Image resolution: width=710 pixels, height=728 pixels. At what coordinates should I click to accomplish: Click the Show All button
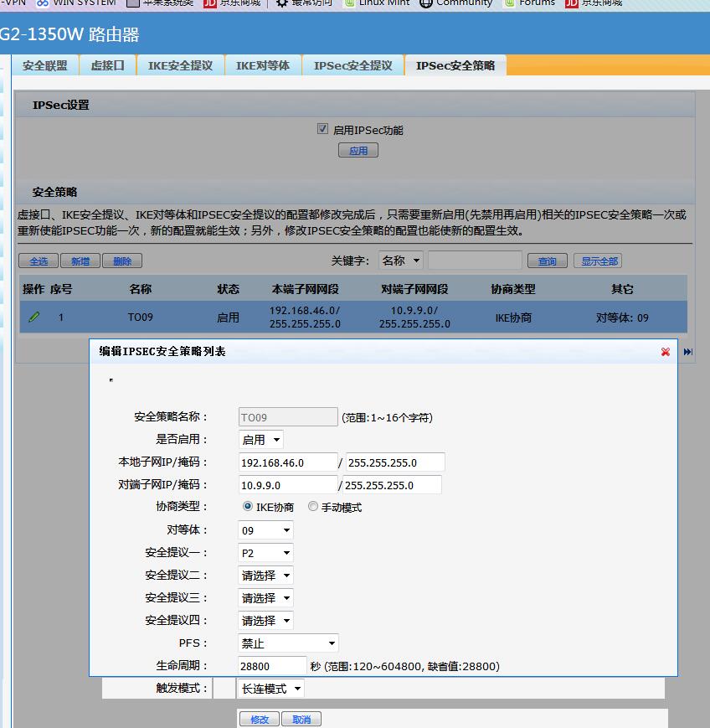(x=598, y=261)
